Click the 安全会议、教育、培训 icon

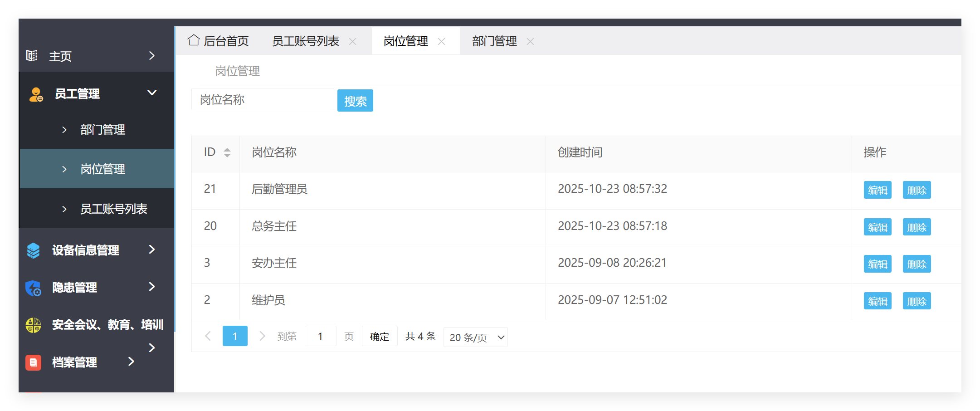click(32, 325)
